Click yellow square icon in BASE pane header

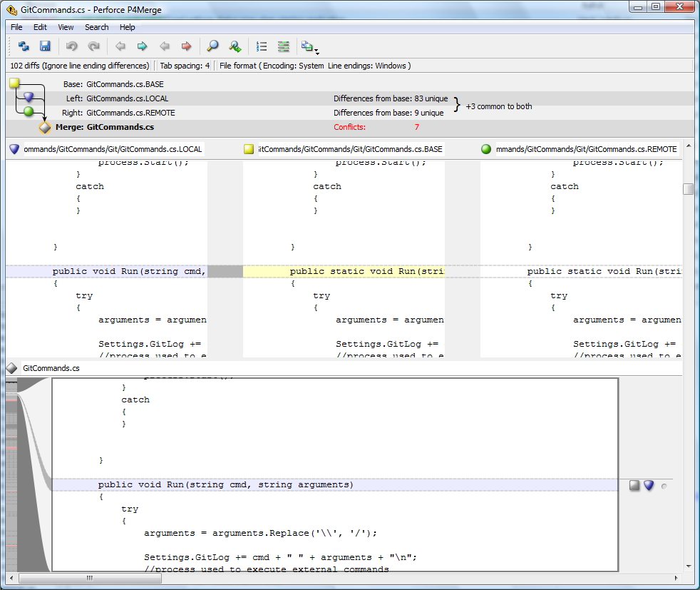[249, 149]
